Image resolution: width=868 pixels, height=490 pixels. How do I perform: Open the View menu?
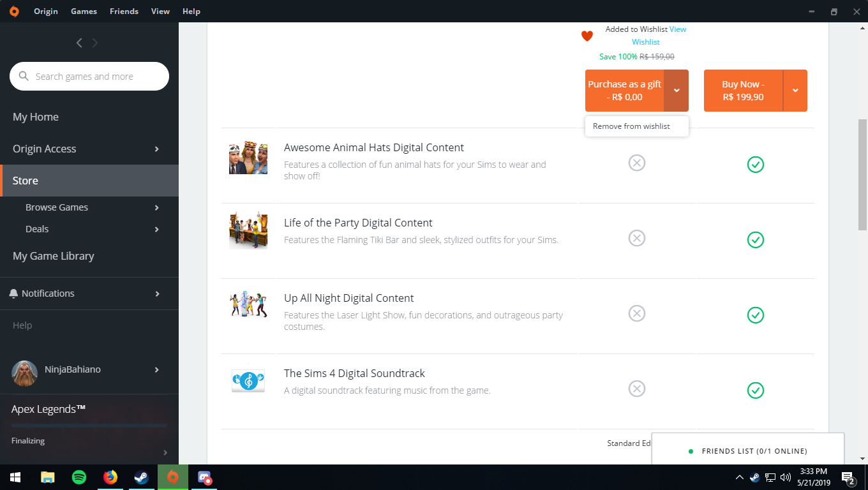pyautogui.click(x=160, y=11)
